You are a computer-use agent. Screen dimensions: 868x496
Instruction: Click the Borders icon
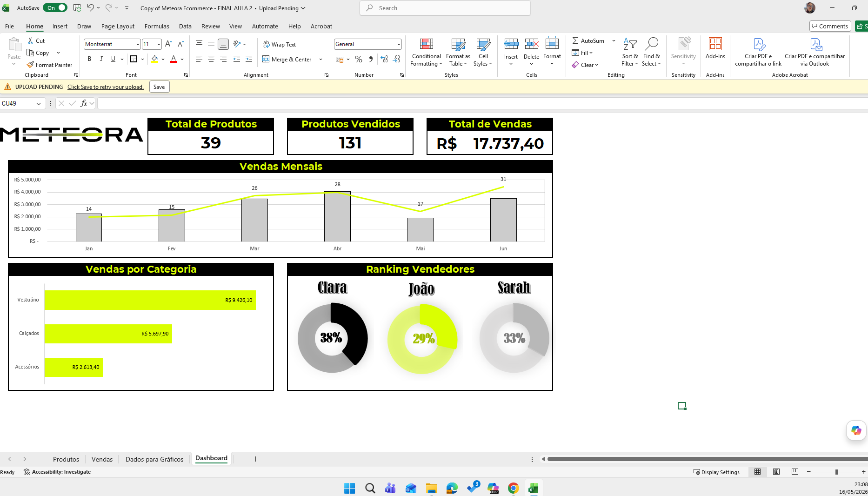[134, 59]
